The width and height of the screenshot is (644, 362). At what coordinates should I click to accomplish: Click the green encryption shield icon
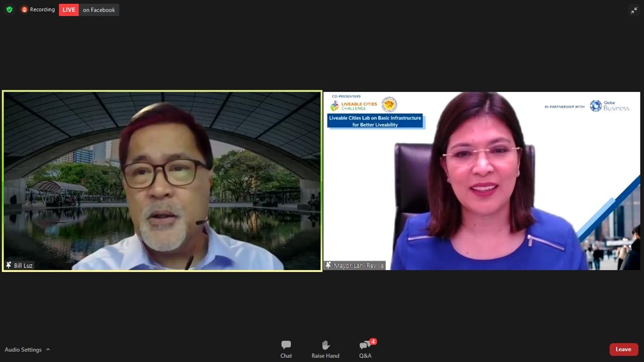(x=9, y=10)
